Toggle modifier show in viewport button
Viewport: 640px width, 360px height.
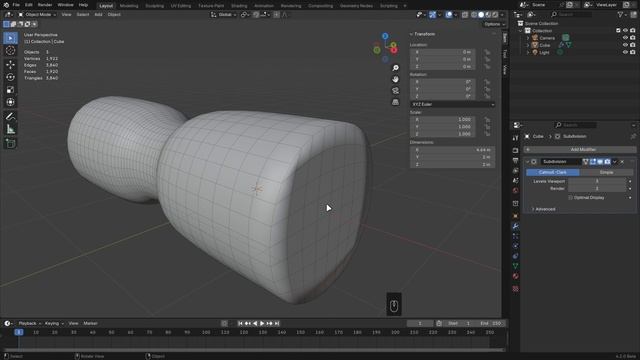[600, 162]
